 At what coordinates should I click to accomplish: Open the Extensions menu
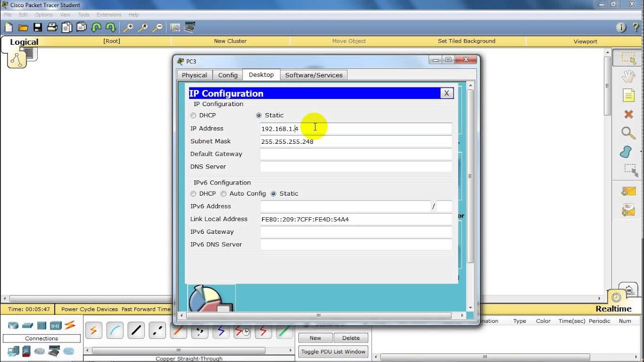(x=109, y=15)
